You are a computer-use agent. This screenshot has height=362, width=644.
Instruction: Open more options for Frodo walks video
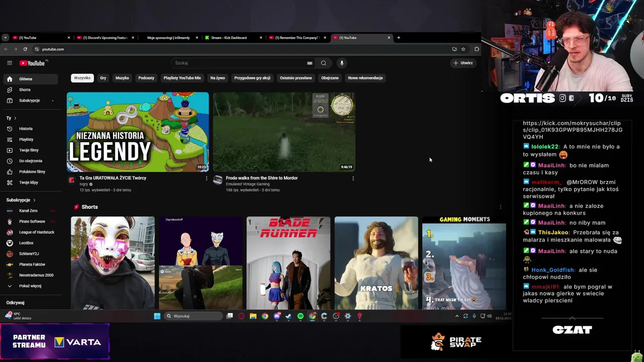coord(353,178)
